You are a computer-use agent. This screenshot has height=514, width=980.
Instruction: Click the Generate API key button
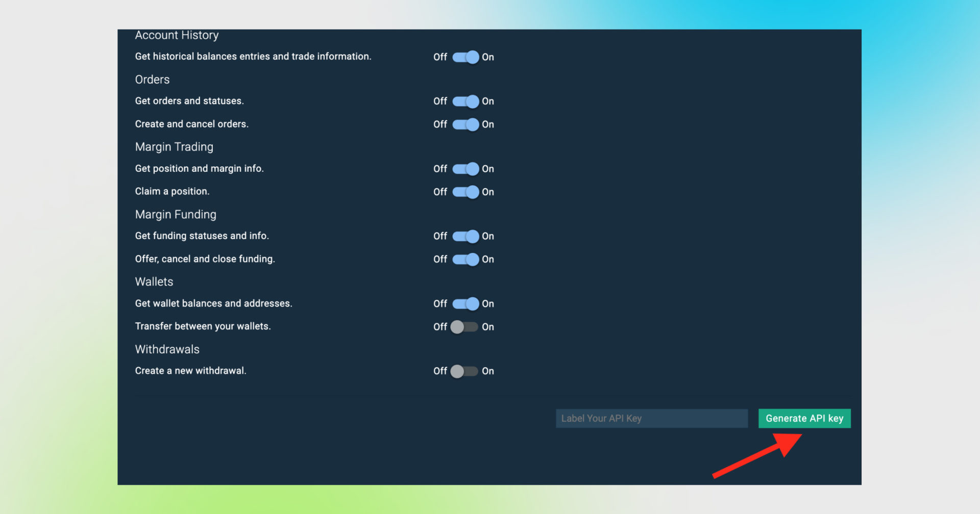[x=804, y=418]
